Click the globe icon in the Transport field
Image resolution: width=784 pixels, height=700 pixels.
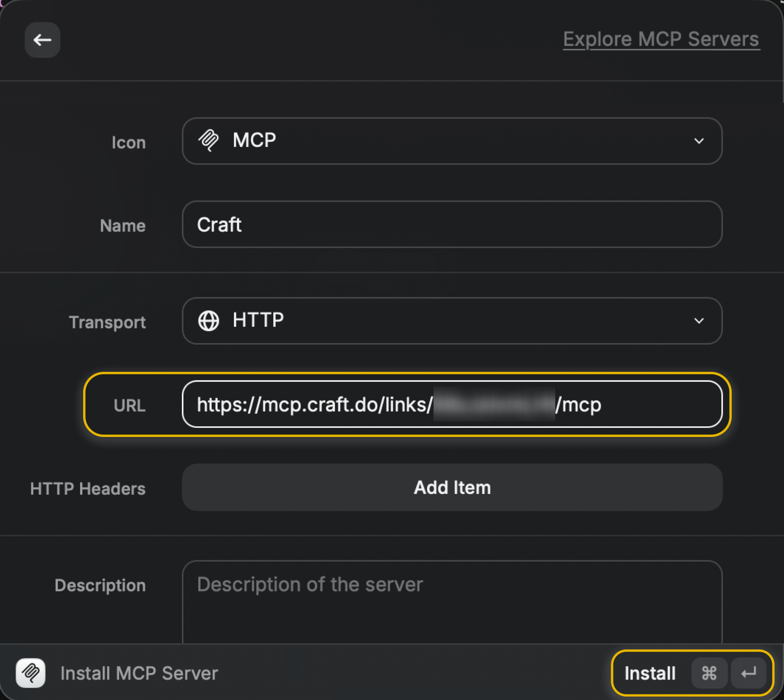pos(208,321)
